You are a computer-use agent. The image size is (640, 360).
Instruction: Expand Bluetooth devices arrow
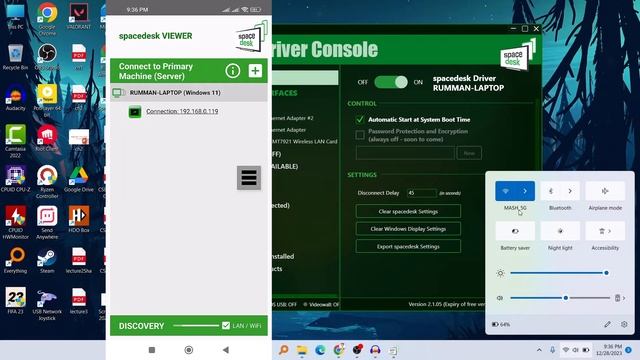570,191
